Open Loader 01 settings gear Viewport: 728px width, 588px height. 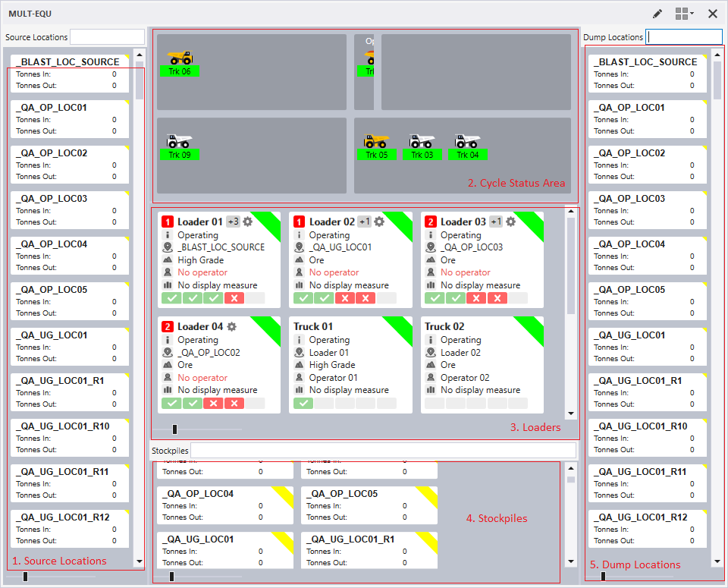(x=247, y=222)
